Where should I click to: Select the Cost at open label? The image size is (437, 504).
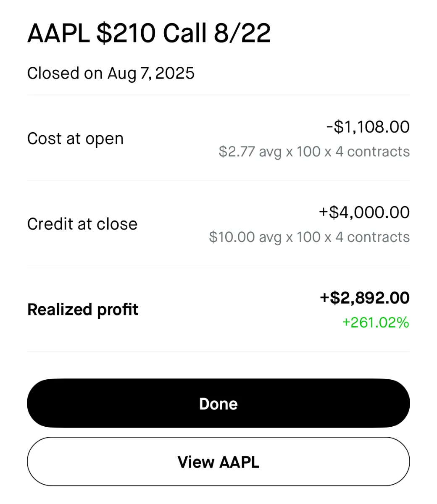coord(75,139)
